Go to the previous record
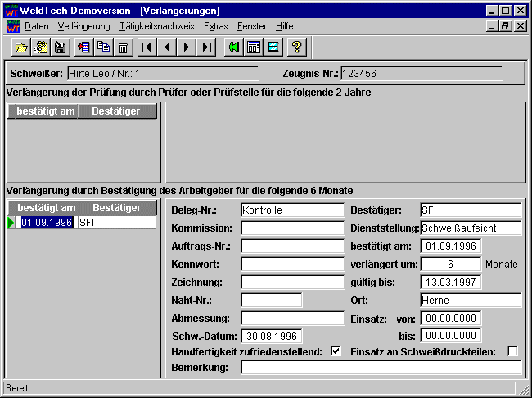Image resolution: width=532 pixels, height=398 pixels. [168, 47]
